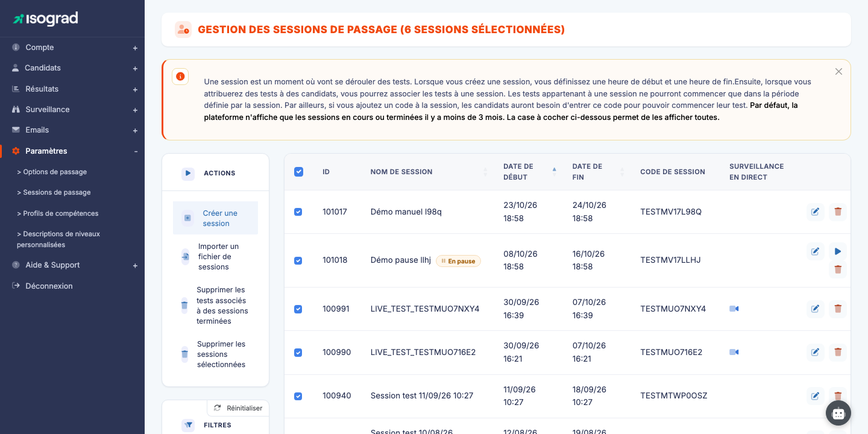Image resolution: width=868 pixels, height=434 pixels.
Task: Click session ID 100991
Action: tap(336, 309)
